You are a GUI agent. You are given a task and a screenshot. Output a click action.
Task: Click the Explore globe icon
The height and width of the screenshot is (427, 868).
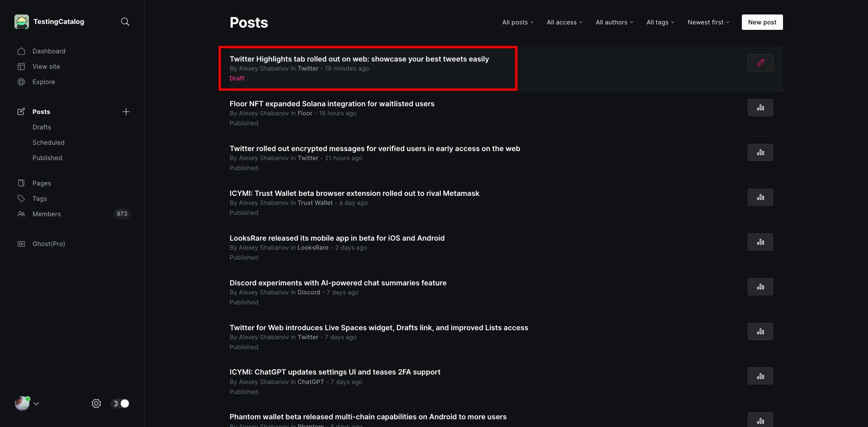(21, 82)
